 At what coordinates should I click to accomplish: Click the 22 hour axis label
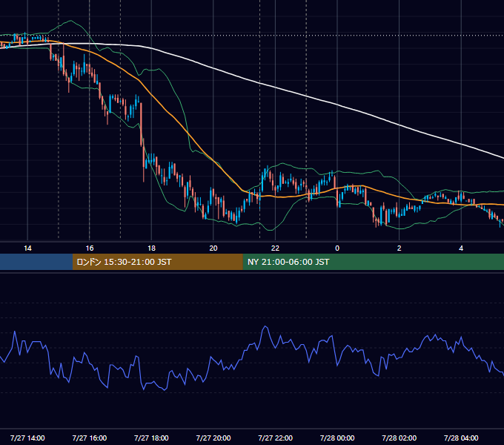(x=275, y=248)
